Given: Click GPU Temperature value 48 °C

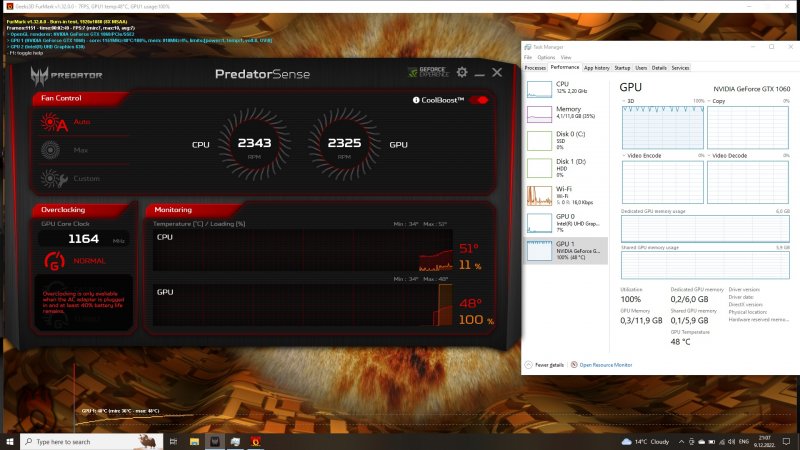Looking at the screenshot, I should [x=680, y=342].
